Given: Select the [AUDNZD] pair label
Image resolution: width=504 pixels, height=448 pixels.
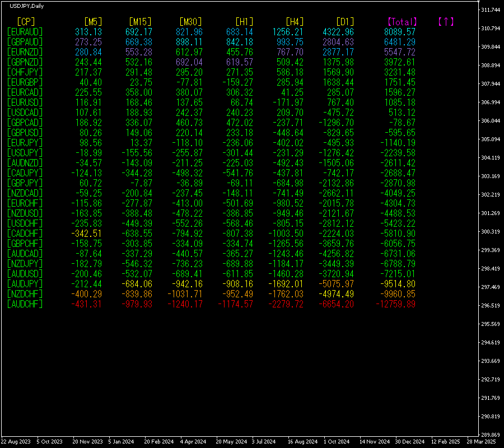Looking at the screenshot, I should point(25,163).
